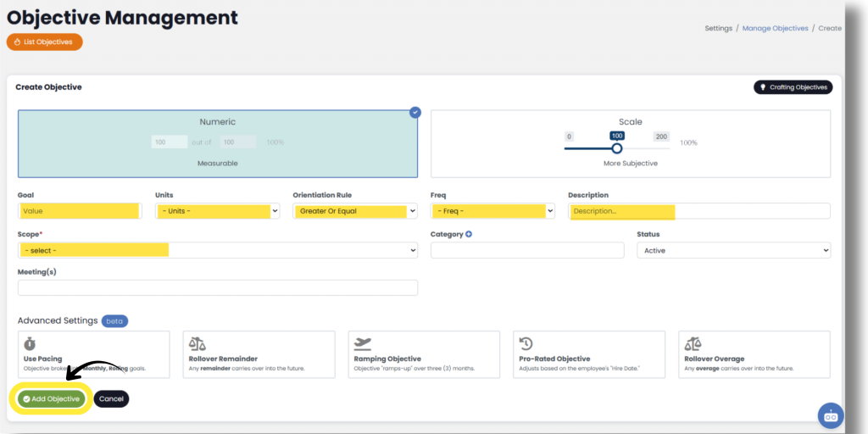Click the Scale slider handle at 100
Screen dimensions: 868x434
tap(617, 148)
